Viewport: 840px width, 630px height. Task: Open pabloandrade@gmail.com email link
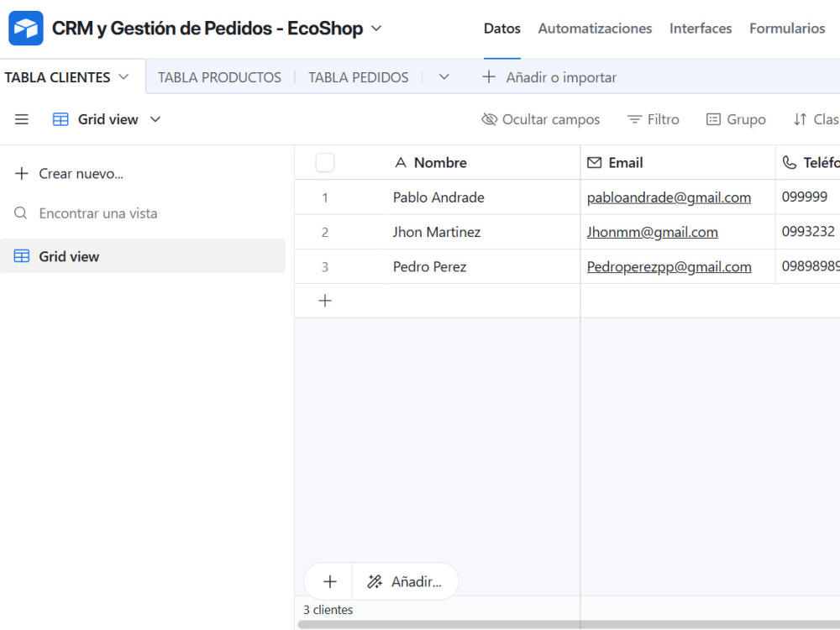(x=669, y=197)
